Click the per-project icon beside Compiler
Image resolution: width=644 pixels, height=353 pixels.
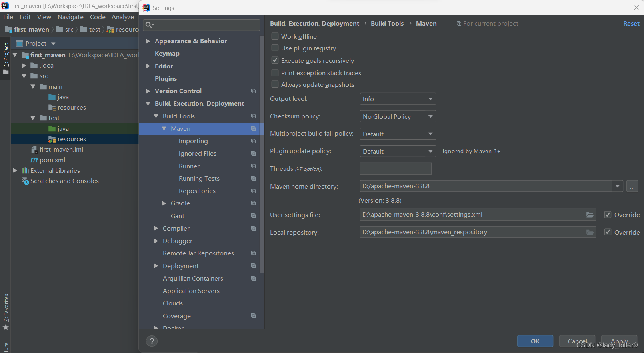coord(253,228)
